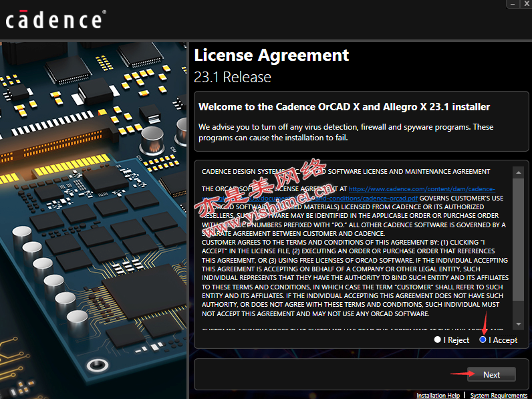Select the I Reject radio button

pyautogui.click(x=437, y=340)
